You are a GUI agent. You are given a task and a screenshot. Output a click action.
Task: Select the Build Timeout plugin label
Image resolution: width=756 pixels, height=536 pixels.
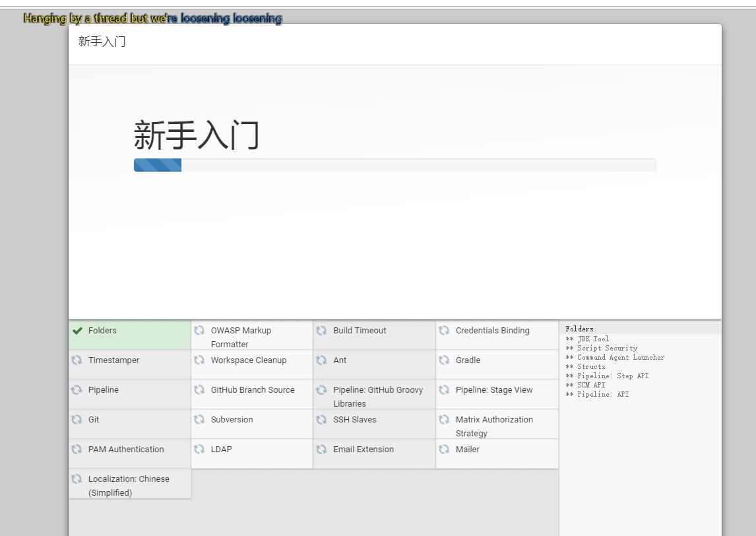pos(360,331)
